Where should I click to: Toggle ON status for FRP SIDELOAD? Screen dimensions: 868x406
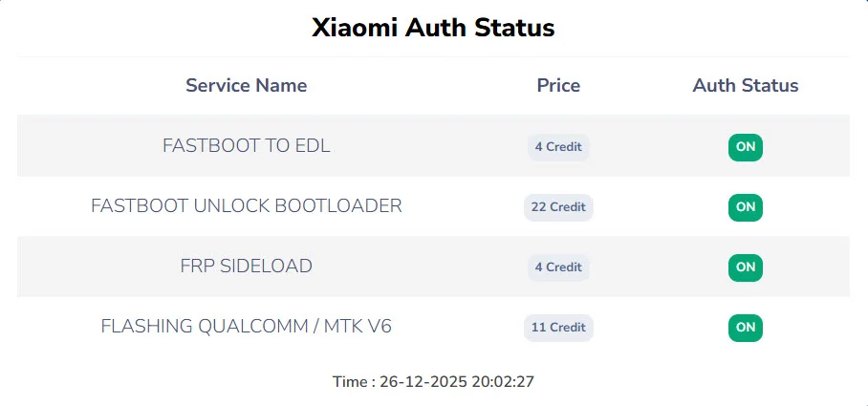746,267
